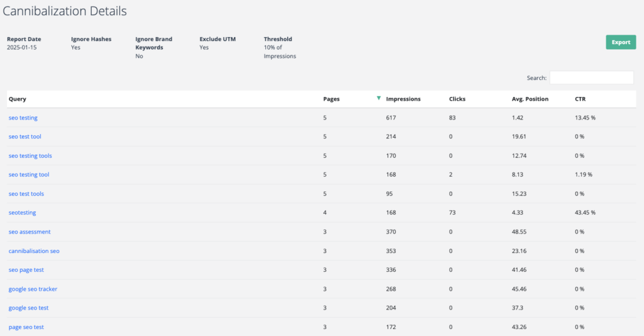Open the "cannibalisation seo" query link

coord(34,250)
